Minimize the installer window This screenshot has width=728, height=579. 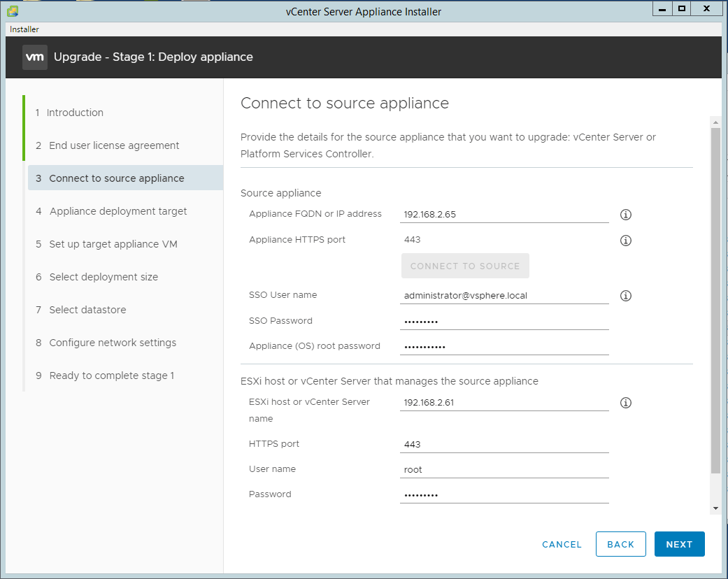[662, 9]
